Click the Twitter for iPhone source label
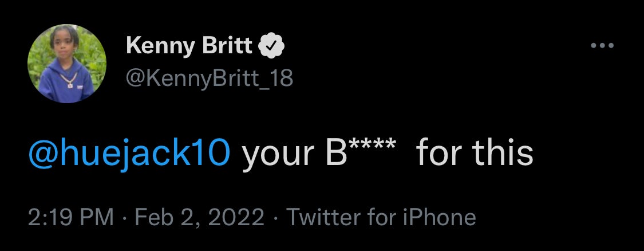 381,218
